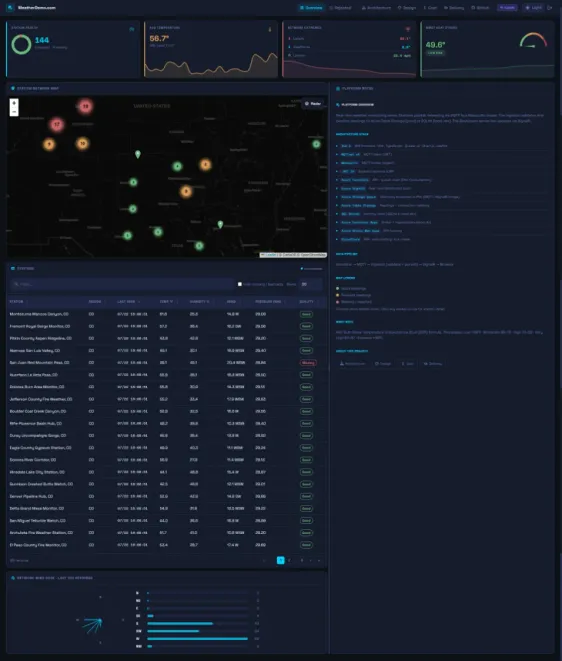Click the Design link under About This Project
The width and height of the screenshot is (562, 661).
[x=383, y=363]
